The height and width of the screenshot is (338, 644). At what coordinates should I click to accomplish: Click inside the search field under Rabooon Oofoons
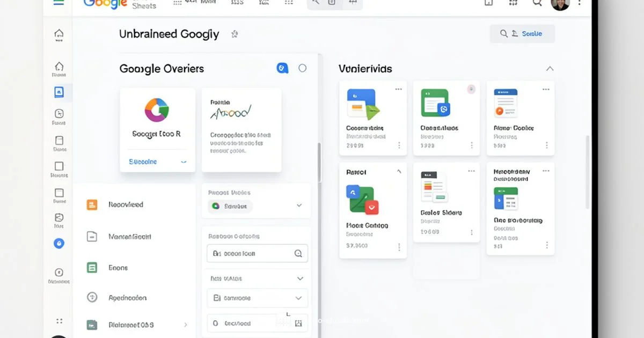tap(252, 253)
